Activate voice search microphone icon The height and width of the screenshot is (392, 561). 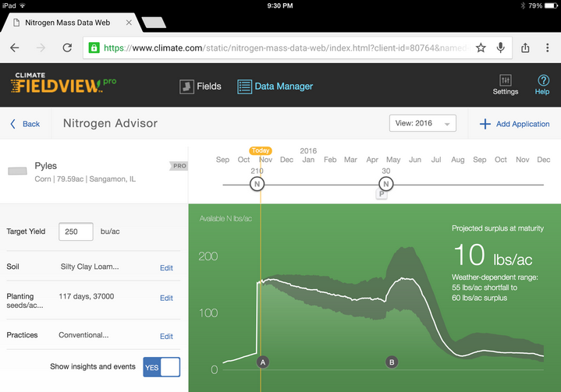tap(501, 48)
